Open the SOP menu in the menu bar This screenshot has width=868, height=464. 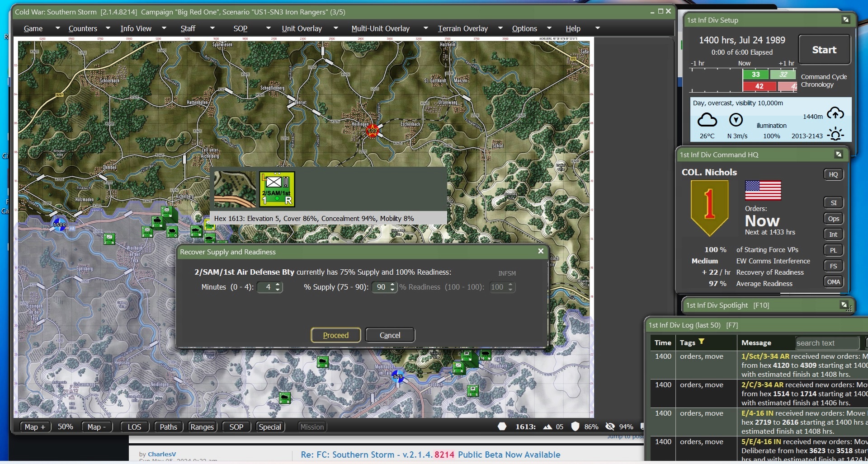[x=241, y=28]
